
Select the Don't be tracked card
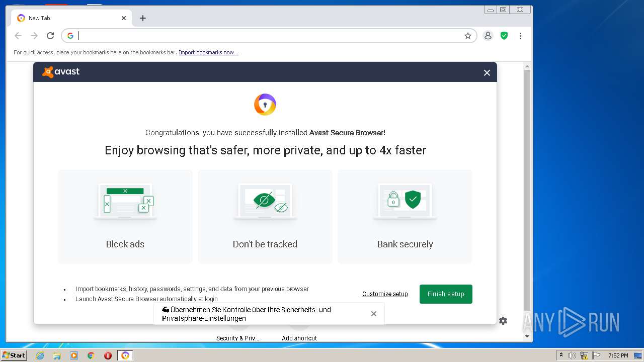coord(265,217)
